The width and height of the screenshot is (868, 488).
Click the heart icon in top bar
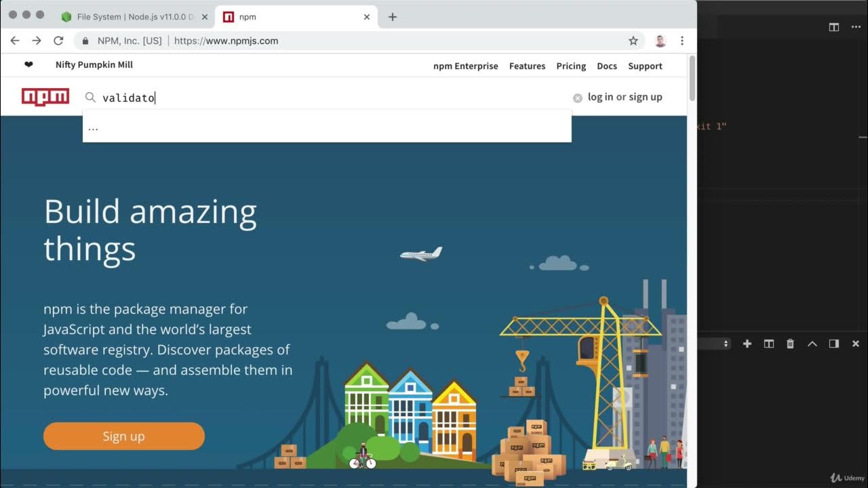28,65
